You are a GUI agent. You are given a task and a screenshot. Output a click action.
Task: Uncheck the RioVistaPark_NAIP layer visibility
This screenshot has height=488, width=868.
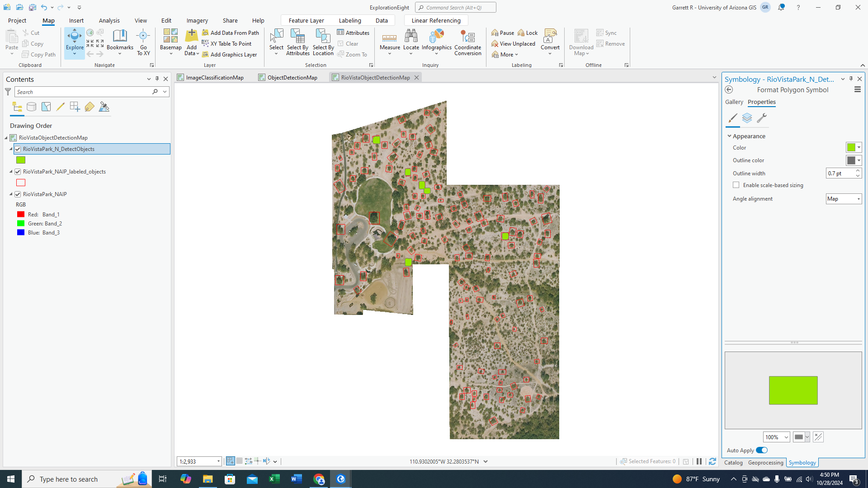[18, 194]
